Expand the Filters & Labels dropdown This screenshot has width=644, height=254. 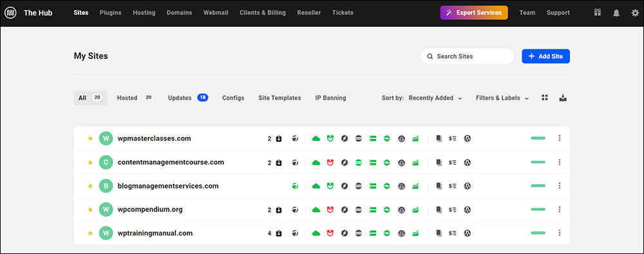(502, 98)
